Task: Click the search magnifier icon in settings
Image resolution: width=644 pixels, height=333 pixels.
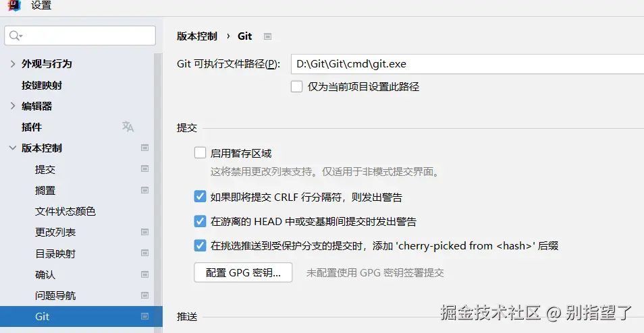Action: pyautogui.click(x=16, y=36)
